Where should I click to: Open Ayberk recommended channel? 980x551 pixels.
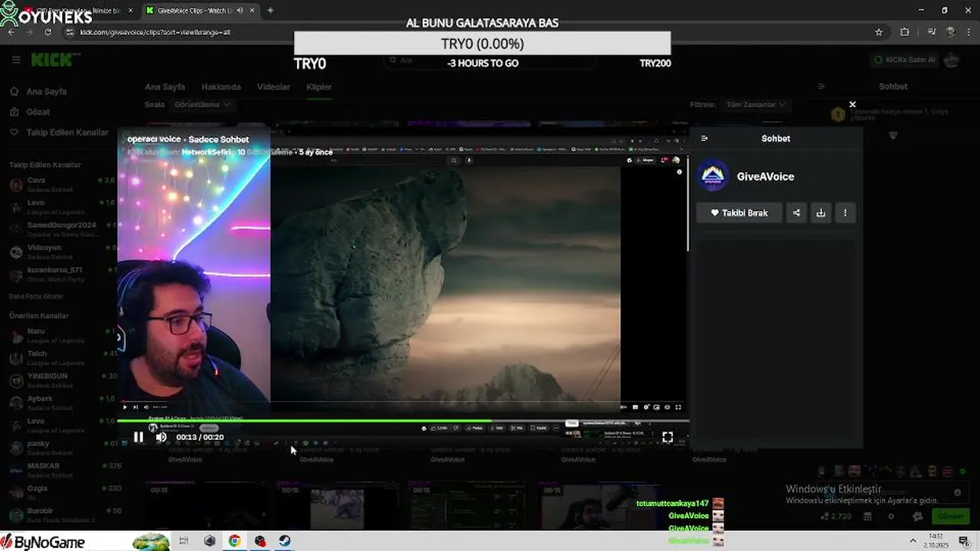pos(61,403)
